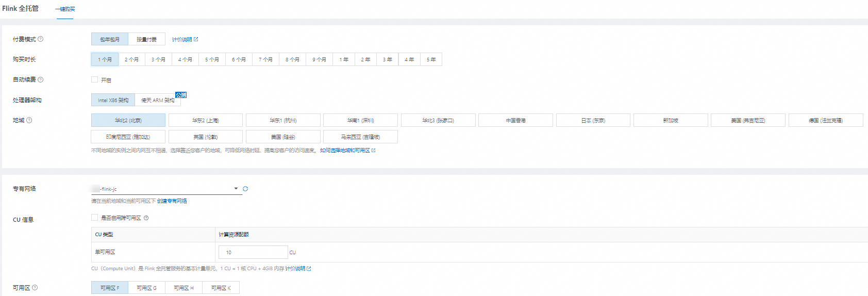The width and height of the screenshot is (868, 296).
Task: Choose 6 个月 purchase duration
Action: 239,59
